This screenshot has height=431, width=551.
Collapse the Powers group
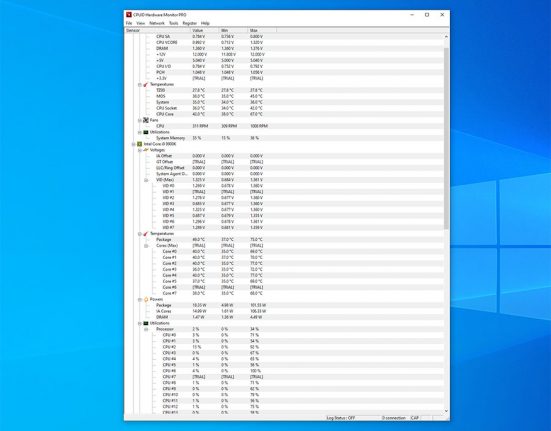point(140,300)
